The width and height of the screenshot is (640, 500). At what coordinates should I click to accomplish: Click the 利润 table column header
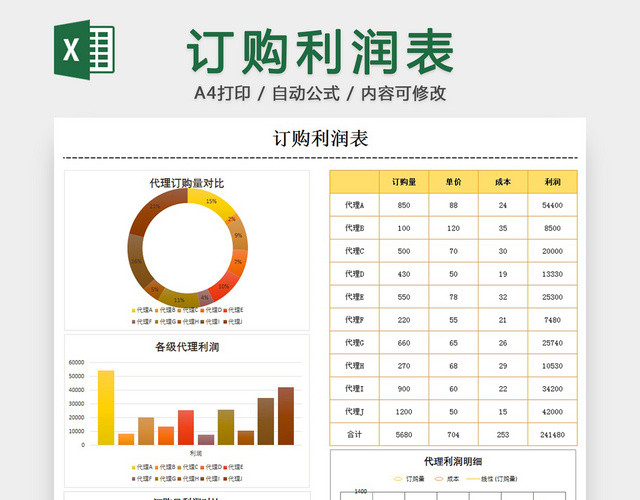tap(553, 182)
